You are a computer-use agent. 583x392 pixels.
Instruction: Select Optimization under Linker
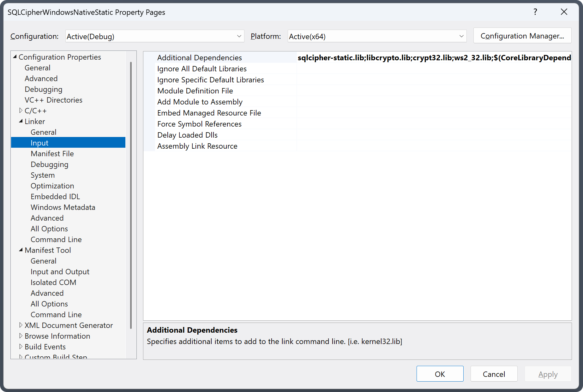tap(52, 186)
